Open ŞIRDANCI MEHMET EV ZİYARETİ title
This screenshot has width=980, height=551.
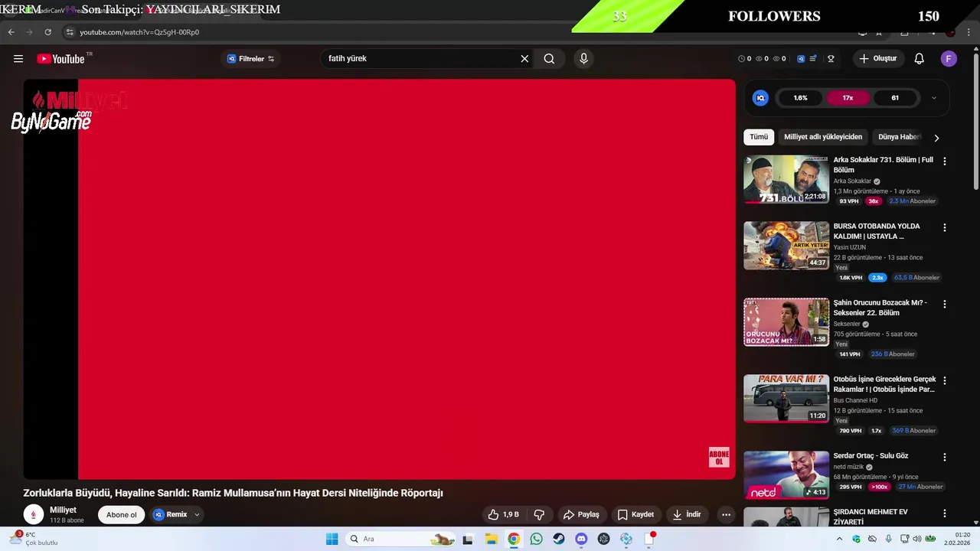pyautogui.click(x=871, y=517)
